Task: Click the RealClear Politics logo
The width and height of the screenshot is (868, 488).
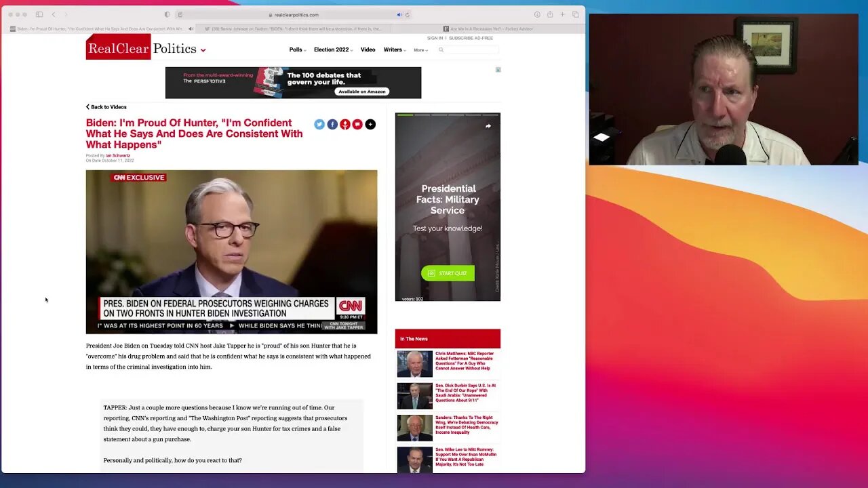Action: point(141,48)
